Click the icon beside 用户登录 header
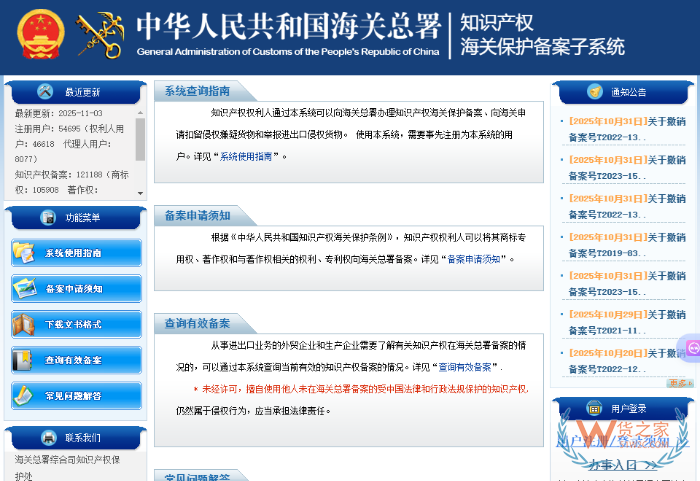Image resolution: width=700 pixels, height=481 pixels. (x=594, y=407)
